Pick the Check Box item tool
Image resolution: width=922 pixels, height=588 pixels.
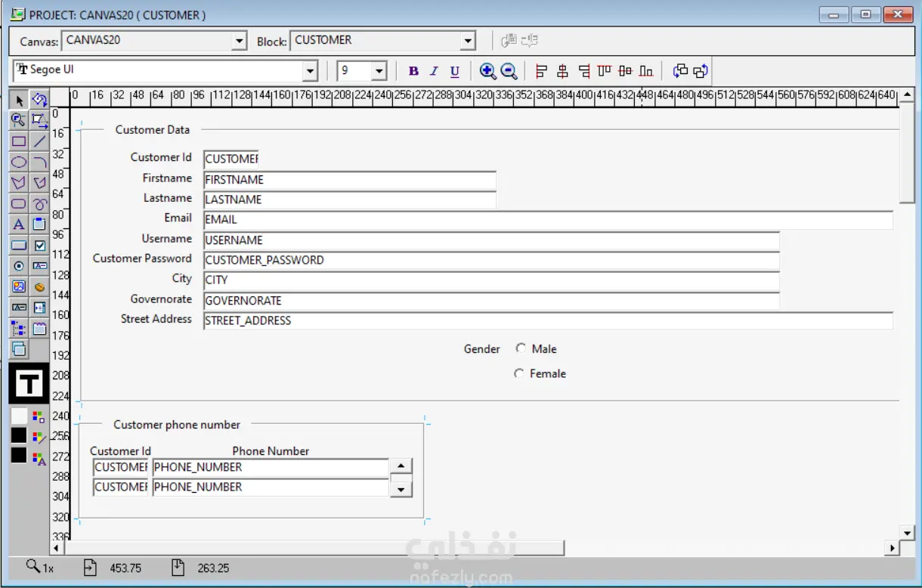[x=40, y=245]
